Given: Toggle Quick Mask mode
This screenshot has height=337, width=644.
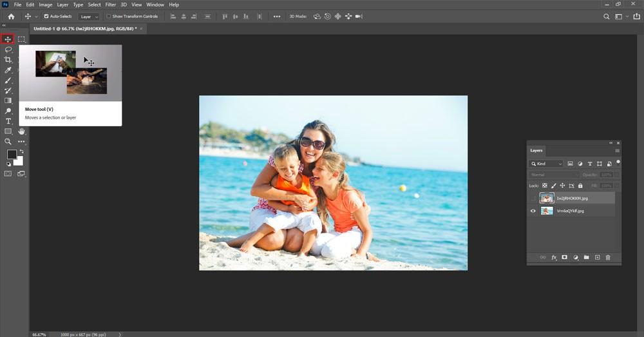Looking at the screenshot, I should click(8, 174).
